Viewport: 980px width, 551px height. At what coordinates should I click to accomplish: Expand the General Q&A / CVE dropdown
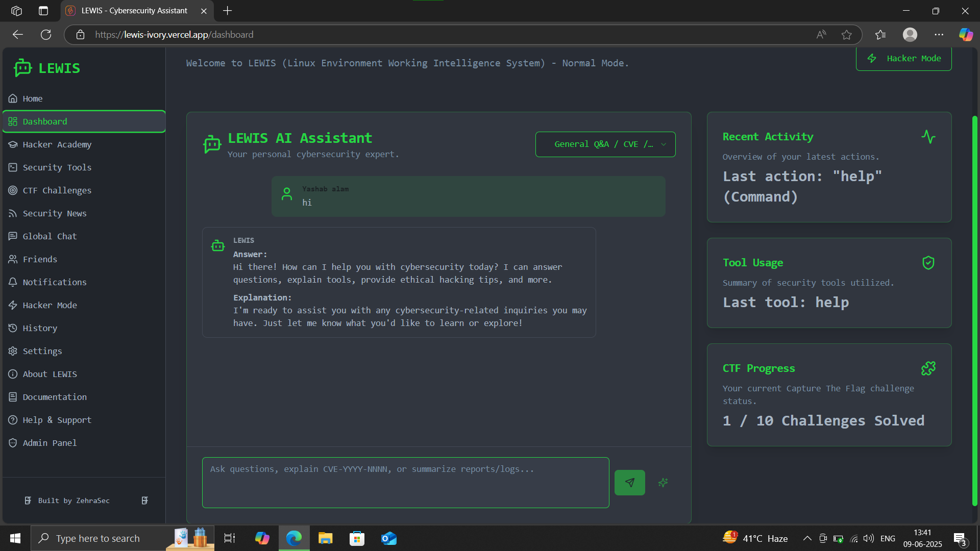click(605, 144)
